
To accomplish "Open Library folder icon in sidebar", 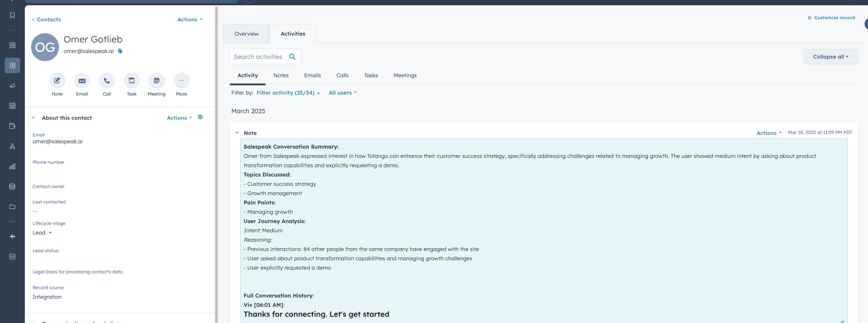I will (12, 207).
